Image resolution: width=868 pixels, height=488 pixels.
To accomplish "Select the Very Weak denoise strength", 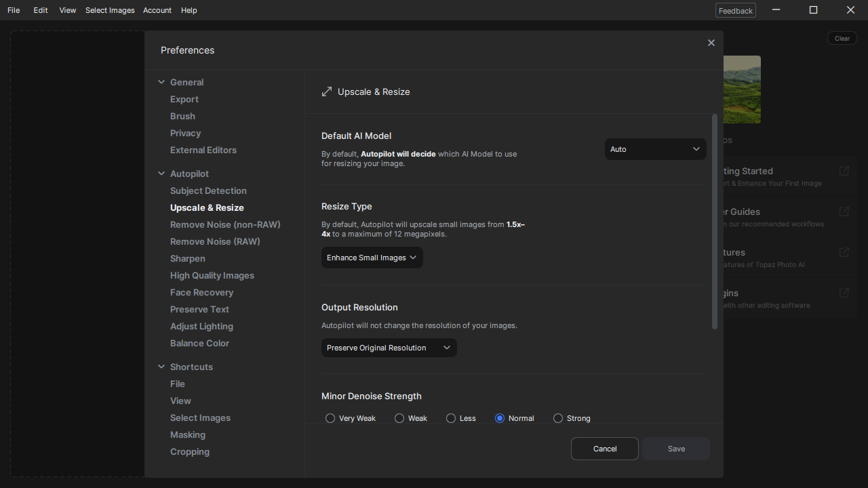I will tap(330, 418).
